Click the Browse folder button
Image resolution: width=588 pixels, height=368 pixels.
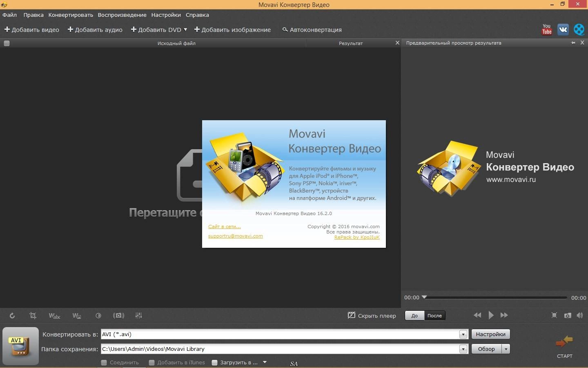487,349
